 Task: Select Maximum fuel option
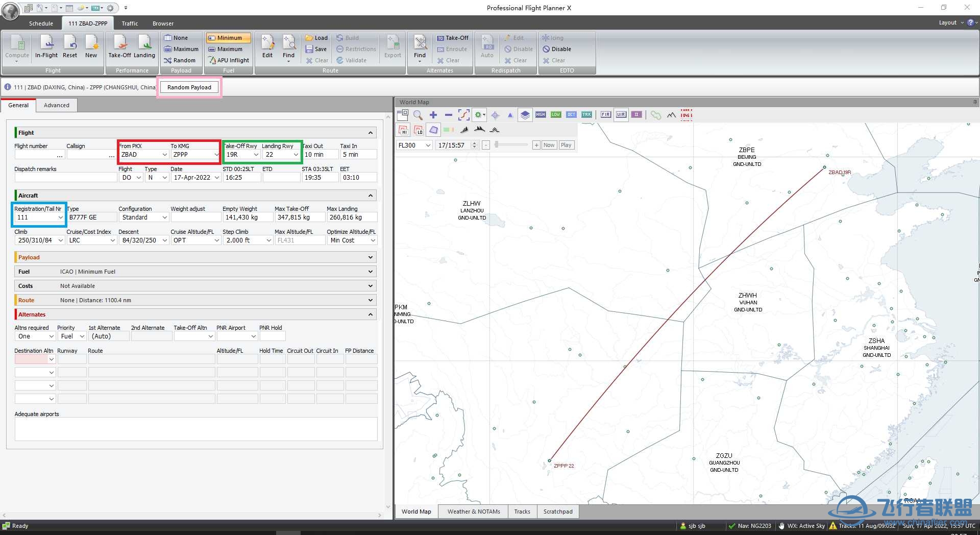225,49
